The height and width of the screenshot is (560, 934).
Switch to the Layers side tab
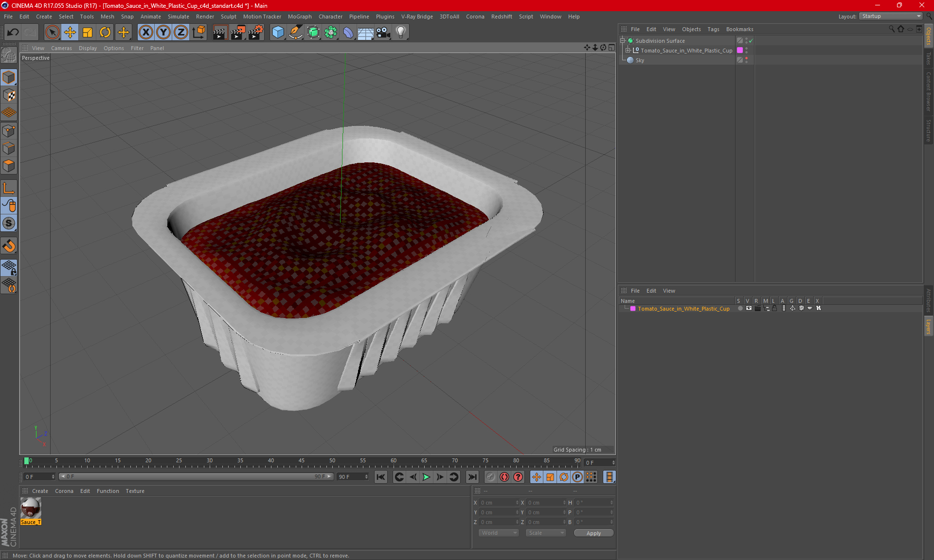(929, 326)
